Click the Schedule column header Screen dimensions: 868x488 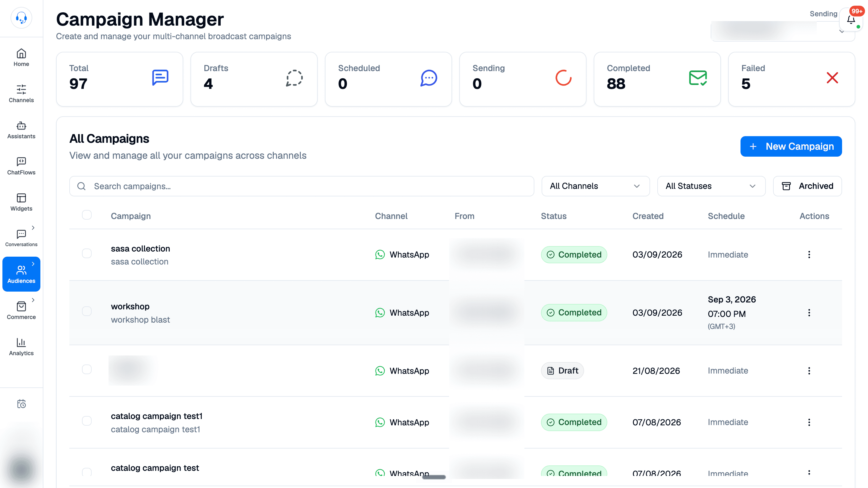click(x=726, y=216)
